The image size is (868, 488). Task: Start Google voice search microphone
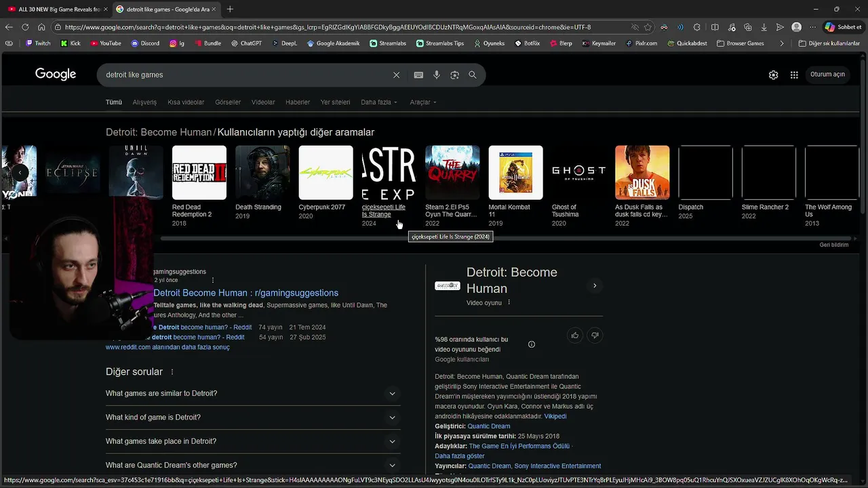437,75
